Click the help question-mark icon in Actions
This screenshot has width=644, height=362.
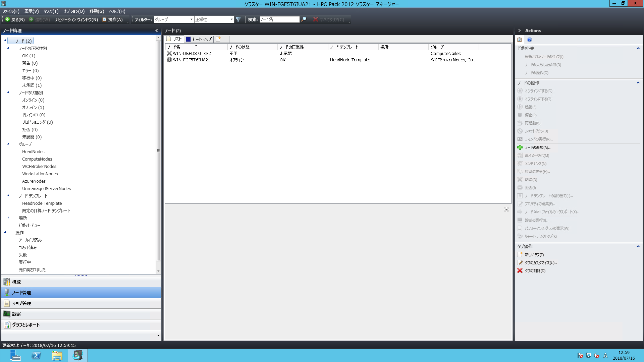[x=529, y=40]
